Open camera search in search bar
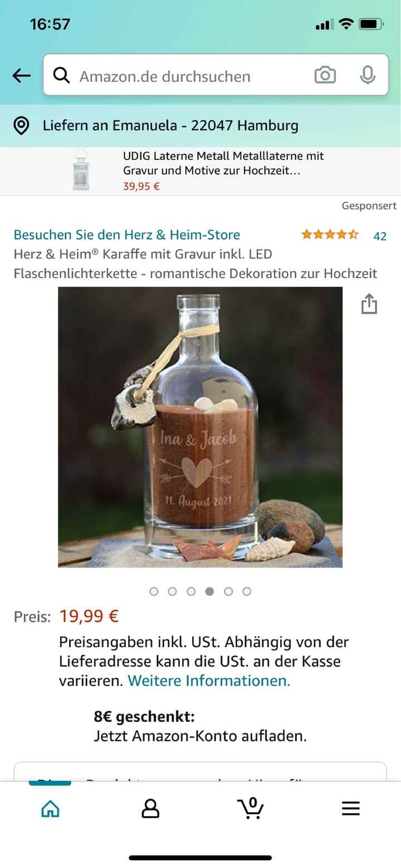The height and width of the screenshot is (868, 401). point(325,75)
